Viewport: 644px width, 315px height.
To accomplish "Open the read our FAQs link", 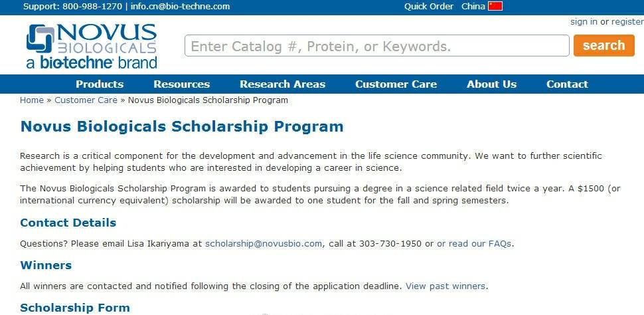I will pos(474,244).
